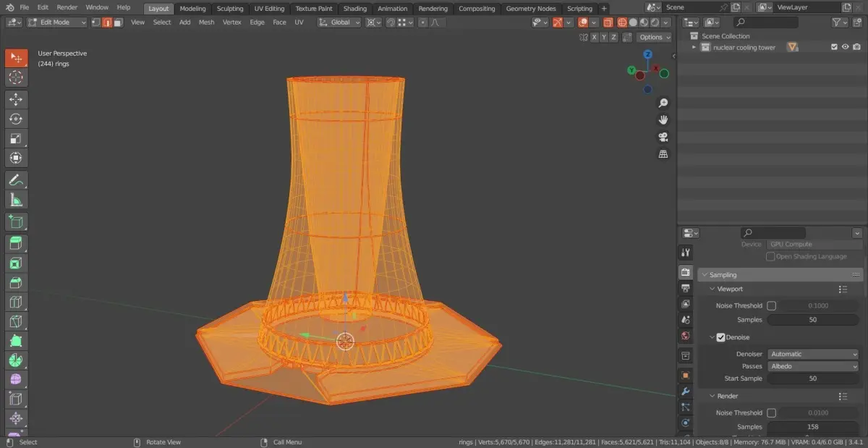Choose the Move tool
The image size is (868, 448).
(16, 100)
